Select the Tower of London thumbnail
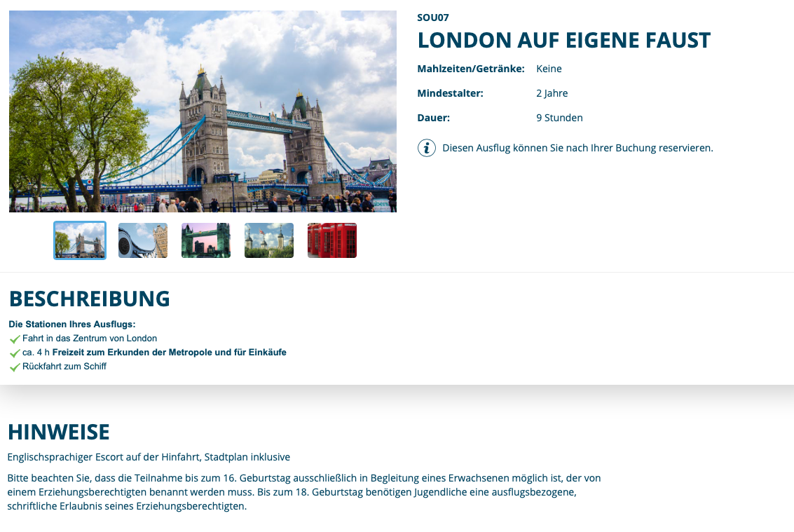Image resolution: width=794 pixels, height=532 pixels. 269,240
